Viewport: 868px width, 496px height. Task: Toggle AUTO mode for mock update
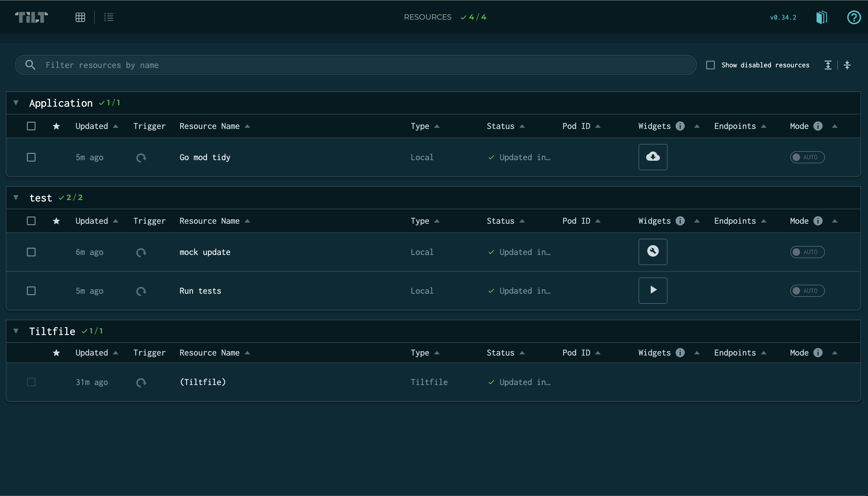(807, 252)
